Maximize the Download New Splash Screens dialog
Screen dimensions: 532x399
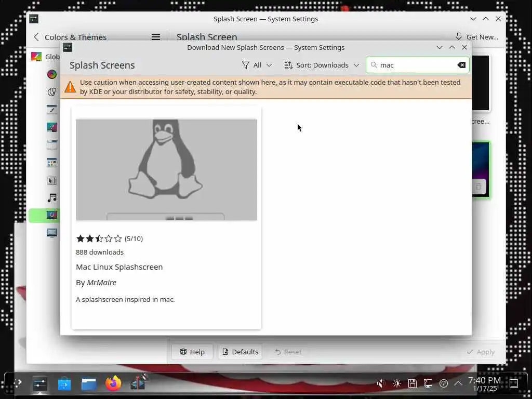coord(452,47)
